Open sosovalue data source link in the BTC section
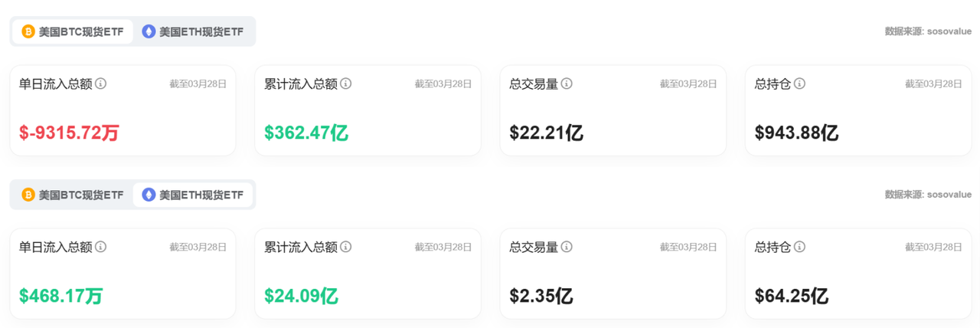Screen dimensions: 980x328 coord(928,31)
